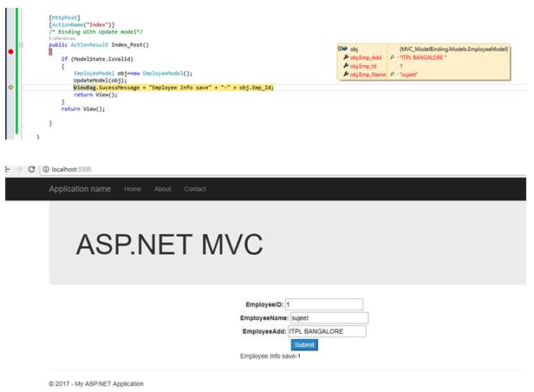Click the [ActionName("Index")] attribute line

81,24
